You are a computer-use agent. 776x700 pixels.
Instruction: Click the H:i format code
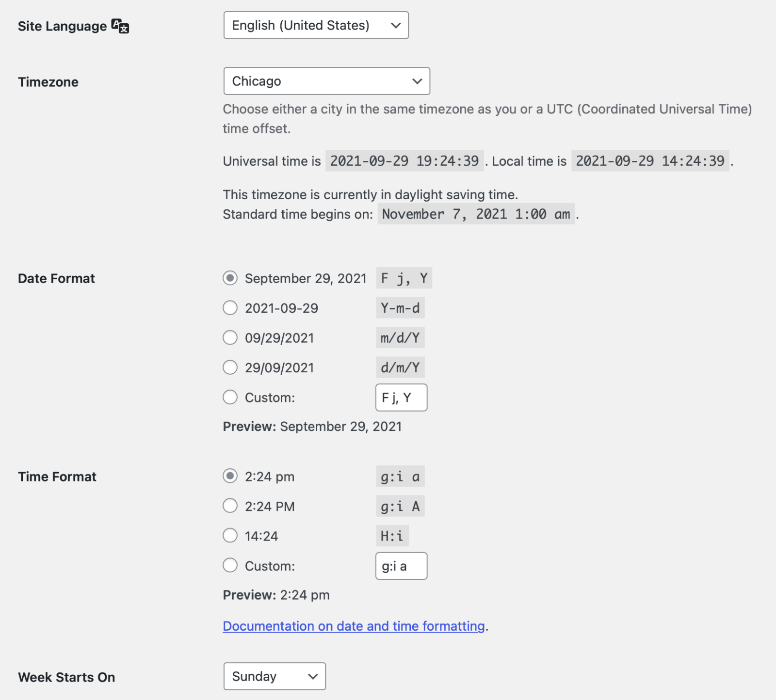(392, 536)
